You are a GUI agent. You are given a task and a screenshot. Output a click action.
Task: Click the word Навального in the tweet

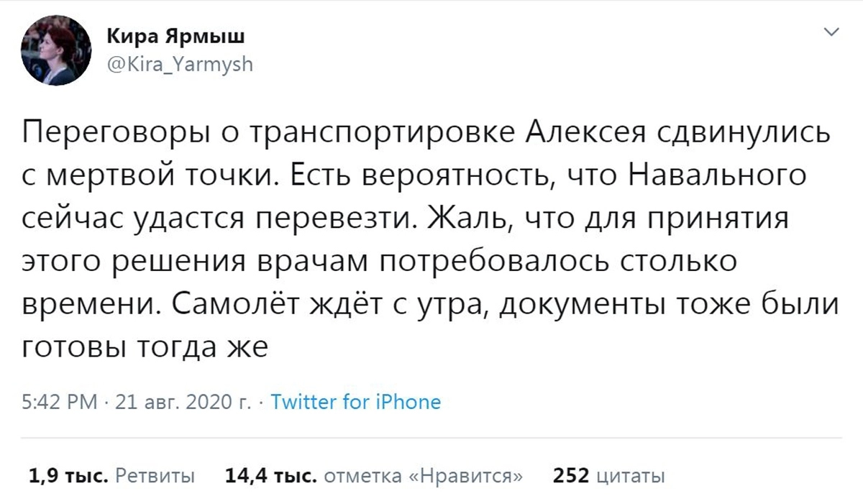[x=724, y=177]
